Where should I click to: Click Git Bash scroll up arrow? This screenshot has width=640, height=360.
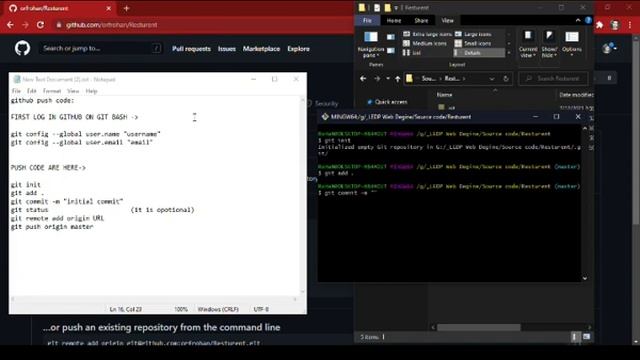(585, 128)
